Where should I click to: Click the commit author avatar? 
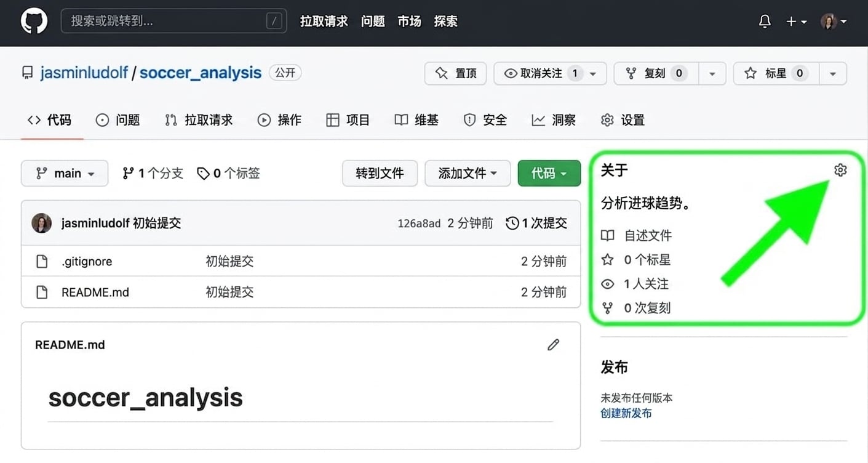click(x=42, y=223)
